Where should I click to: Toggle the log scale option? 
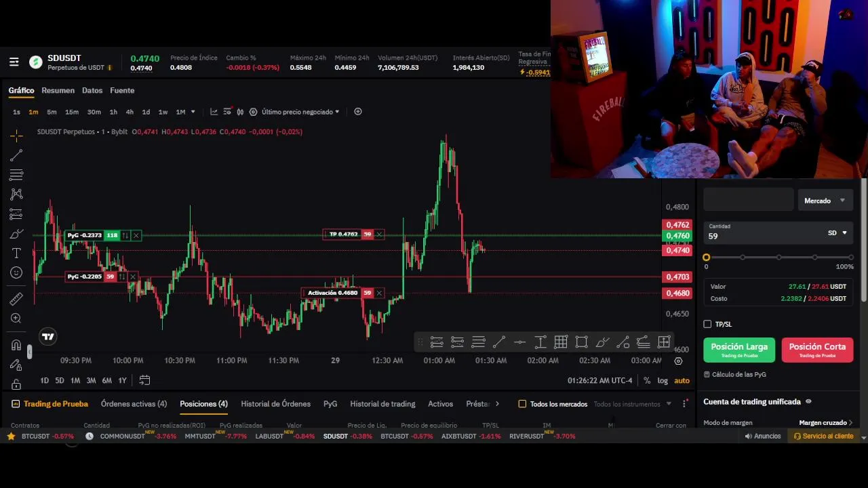point(663,381)
